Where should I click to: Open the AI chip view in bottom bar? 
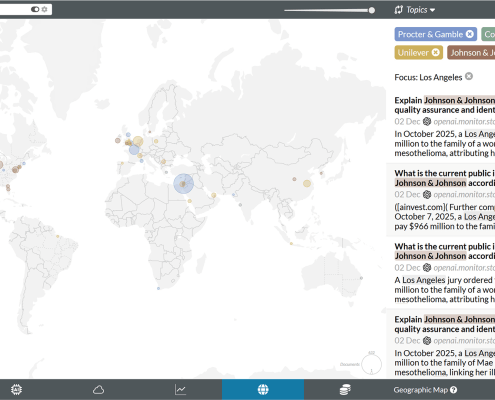click(16, 389)
